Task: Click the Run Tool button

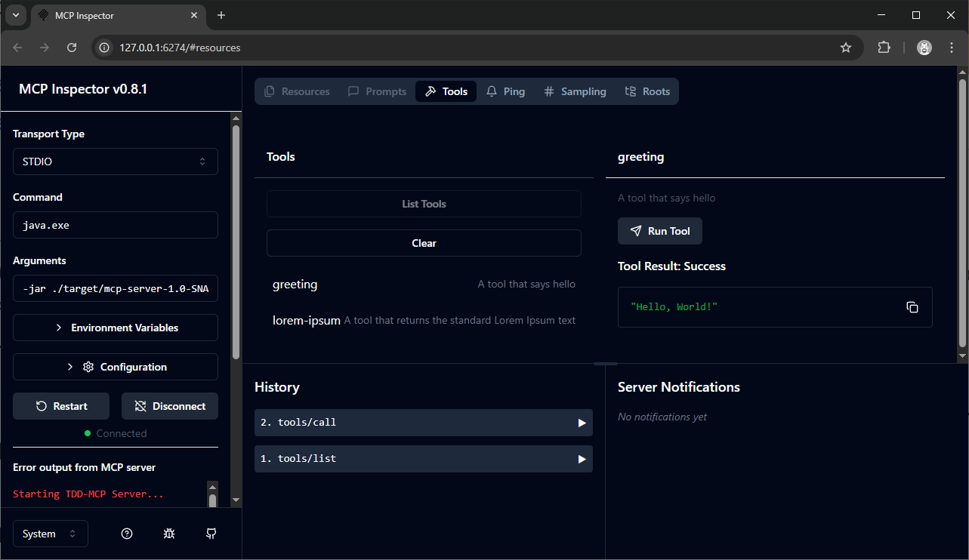Action: tap(660, 231)
